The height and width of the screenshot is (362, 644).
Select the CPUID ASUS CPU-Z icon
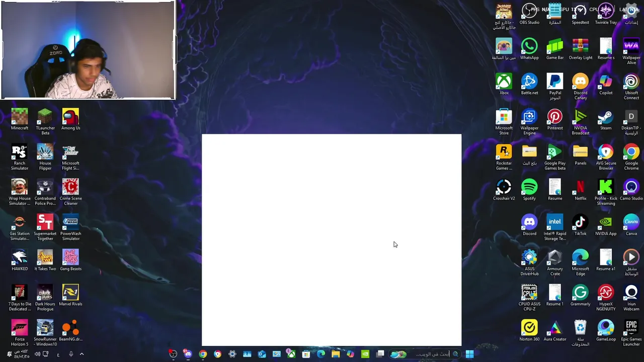[x=529, y=298]
